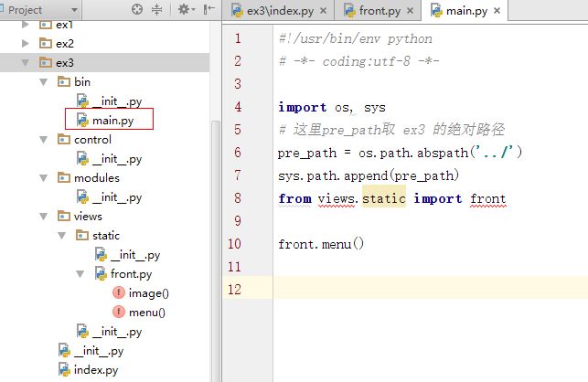The image size is (588, 382).
Task: Select the views package
Action: click(88, 217)
